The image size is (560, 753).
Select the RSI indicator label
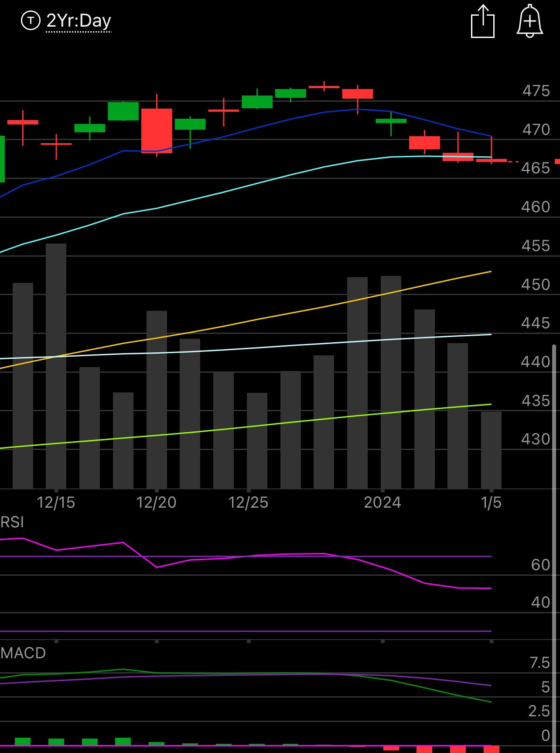12,522
